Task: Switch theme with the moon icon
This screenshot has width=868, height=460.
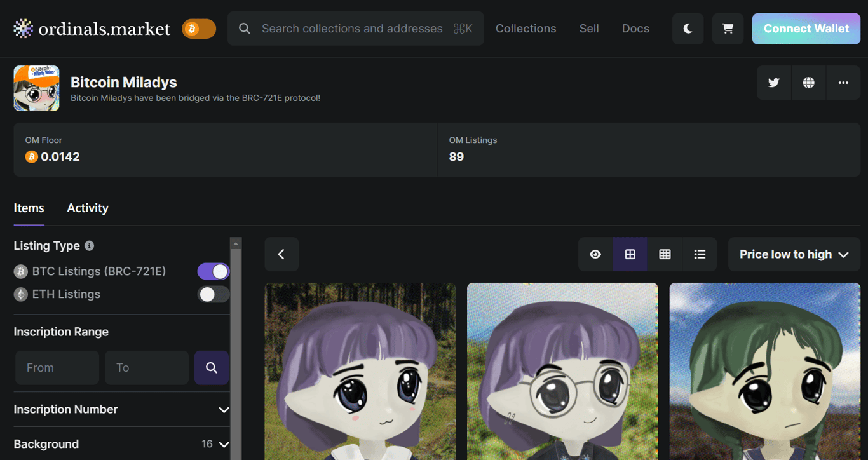Action: pos(688,29)
